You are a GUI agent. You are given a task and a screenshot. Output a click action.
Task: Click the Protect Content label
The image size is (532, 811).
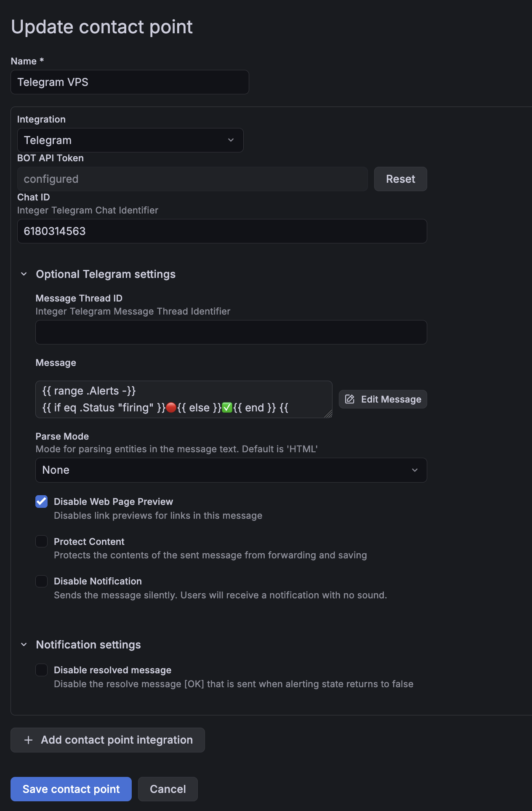[x=89, y=542]
